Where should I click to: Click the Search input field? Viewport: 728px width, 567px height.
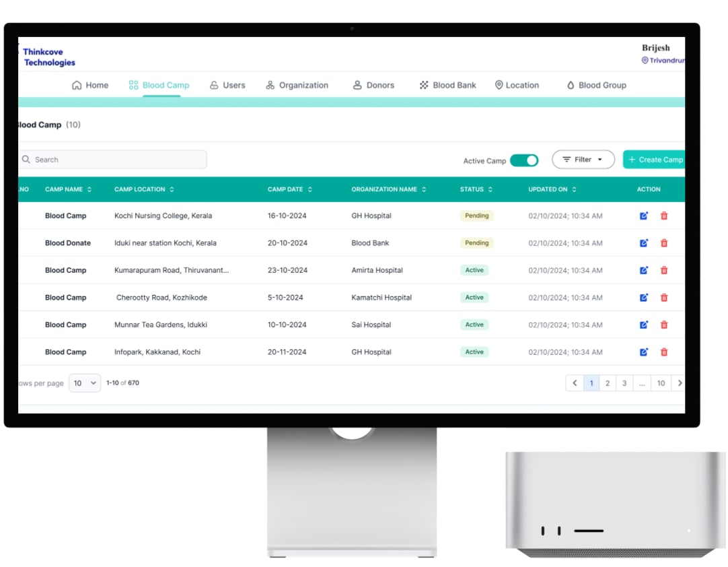(x=113, y=160)
